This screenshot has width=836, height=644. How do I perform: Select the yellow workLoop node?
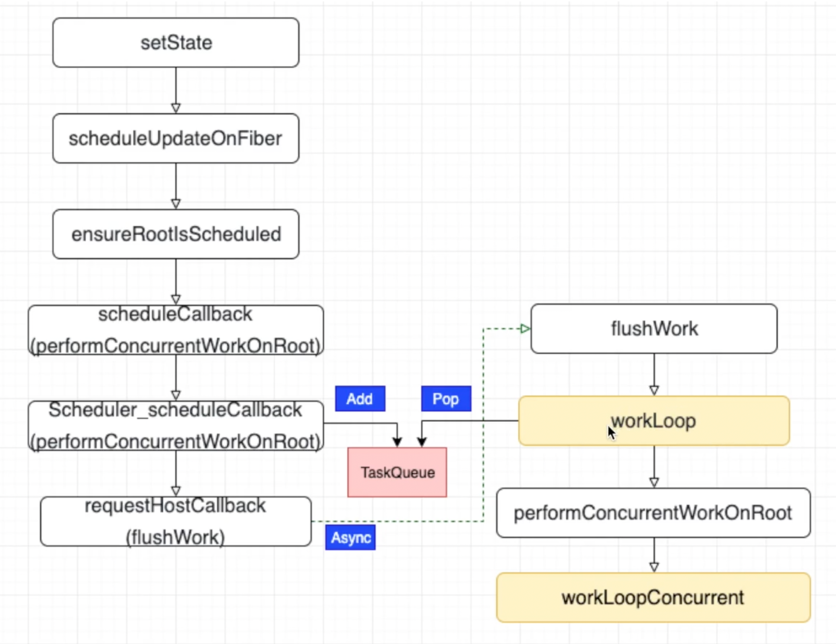tap(654, 421)
